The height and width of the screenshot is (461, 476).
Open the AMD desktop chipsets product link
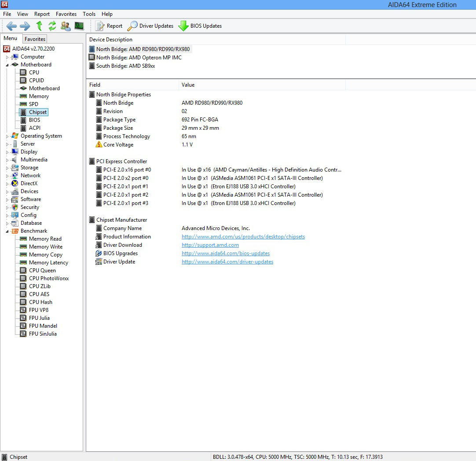tap(243, 236)
